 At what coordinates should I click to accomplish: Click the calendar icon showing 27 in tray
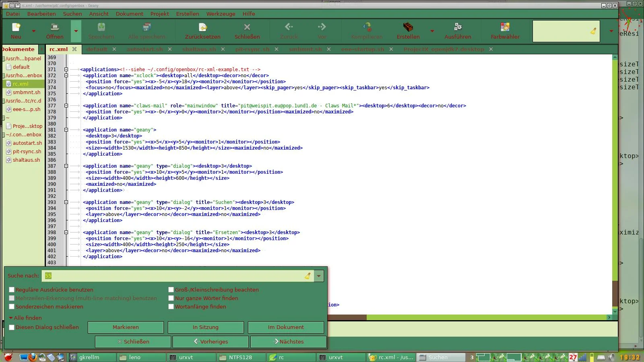click(x=573, y=357)
